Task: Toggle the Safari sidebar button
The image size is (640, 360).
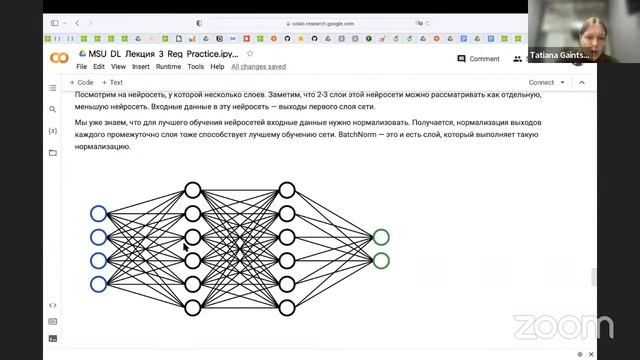Action: [55, 23]
